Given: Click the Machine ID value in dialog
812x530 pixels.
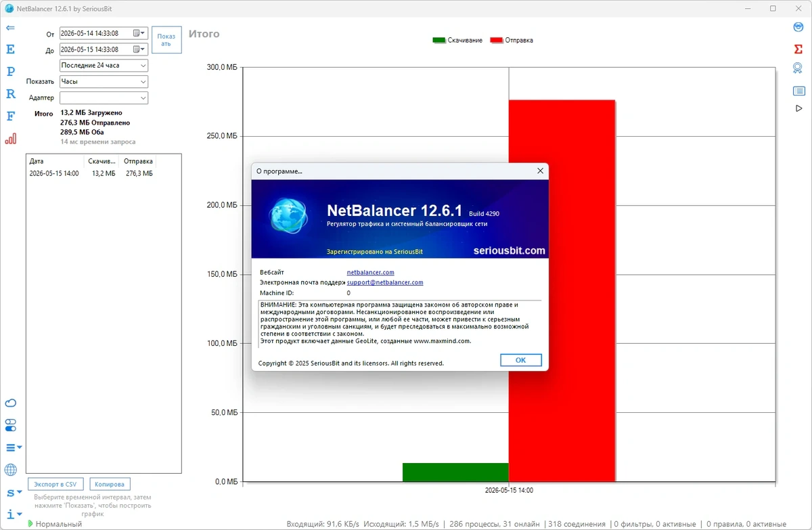Looking at the screenshot, I should tap(348, 293).
